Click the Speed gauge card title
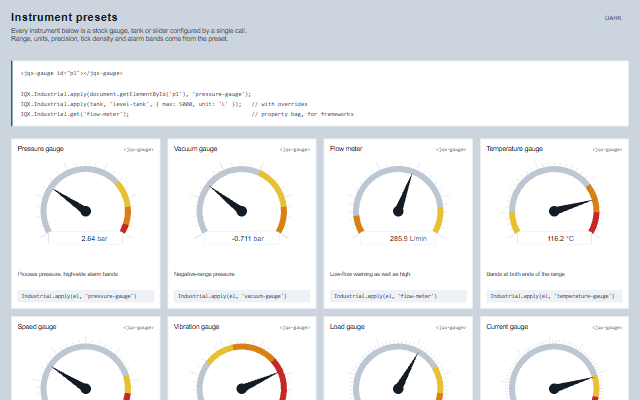The width and height of the screenshot is (640, 400). point(37,327)
